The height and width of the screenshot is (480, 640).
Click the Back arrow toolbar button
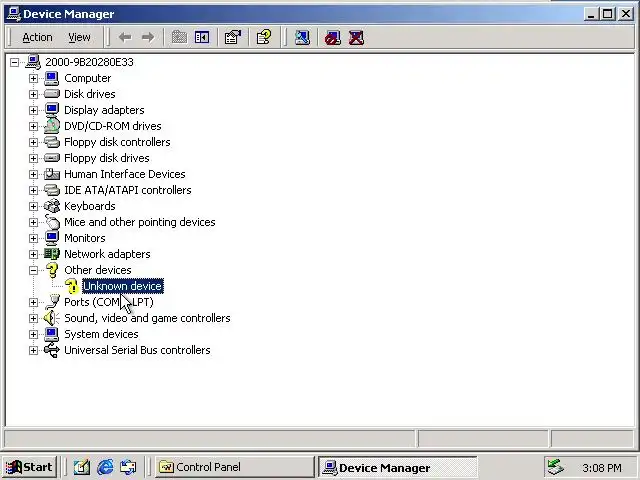(125, 38)
